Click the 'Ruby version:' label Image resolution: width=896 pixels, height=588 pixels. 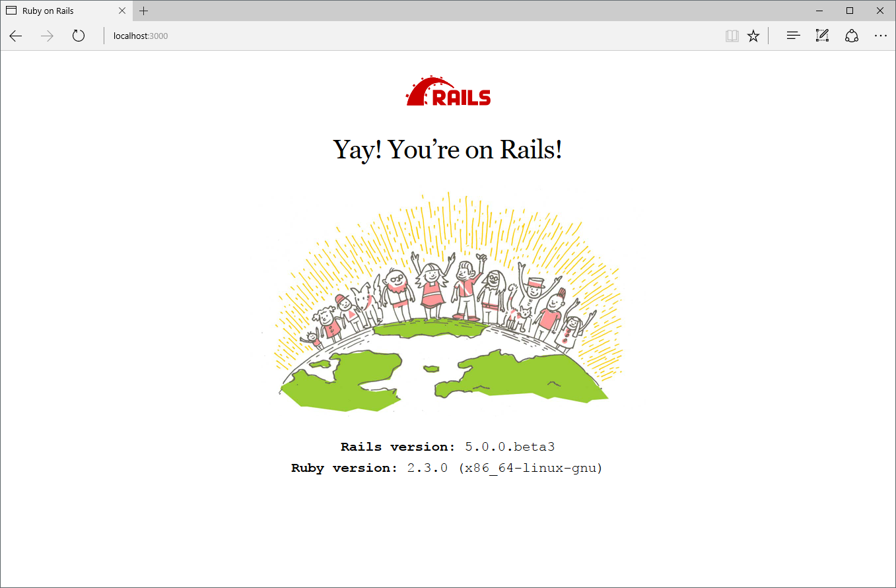click(345, 468)
